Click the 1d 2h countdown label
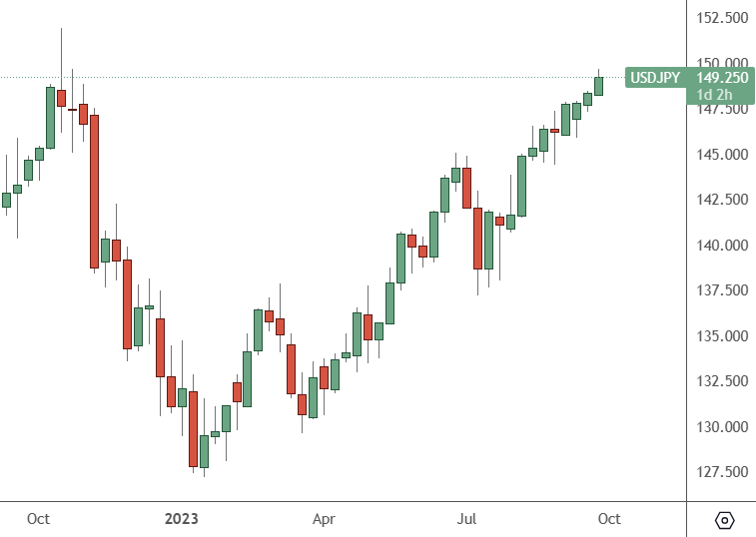Viewport: 756px width, 537px height. (x=715, y=95)
